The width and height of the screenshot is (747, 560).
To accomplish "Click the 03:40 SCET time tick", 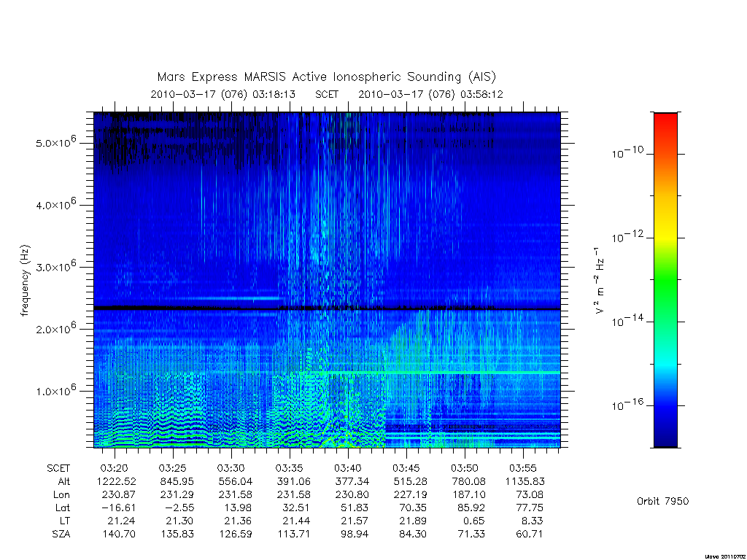I will pos(348,468).
